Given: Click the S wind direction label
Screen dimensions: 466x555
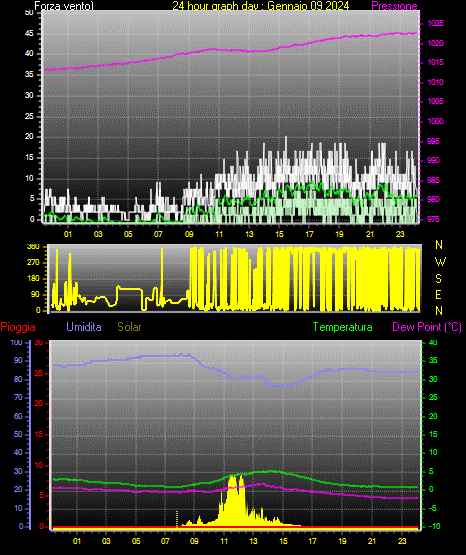Looking at the screenshot, I should click(438, 279).
